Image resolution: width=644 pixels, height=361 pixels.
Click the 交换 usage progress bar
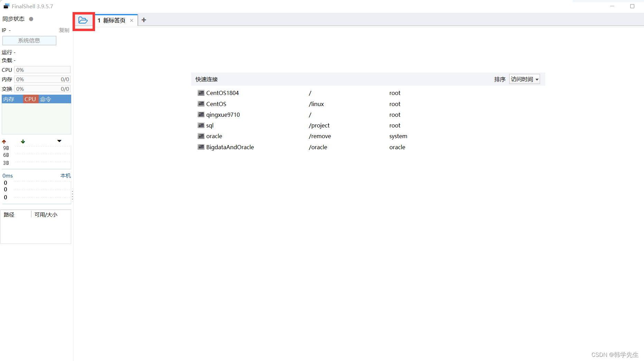(x=42, y=89)
